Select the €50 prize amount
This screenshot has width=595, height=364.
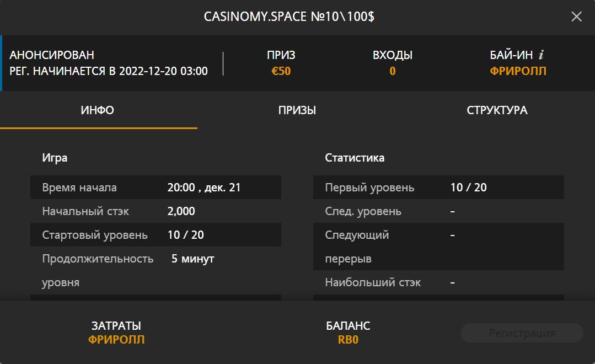click(x=281, y=71)
